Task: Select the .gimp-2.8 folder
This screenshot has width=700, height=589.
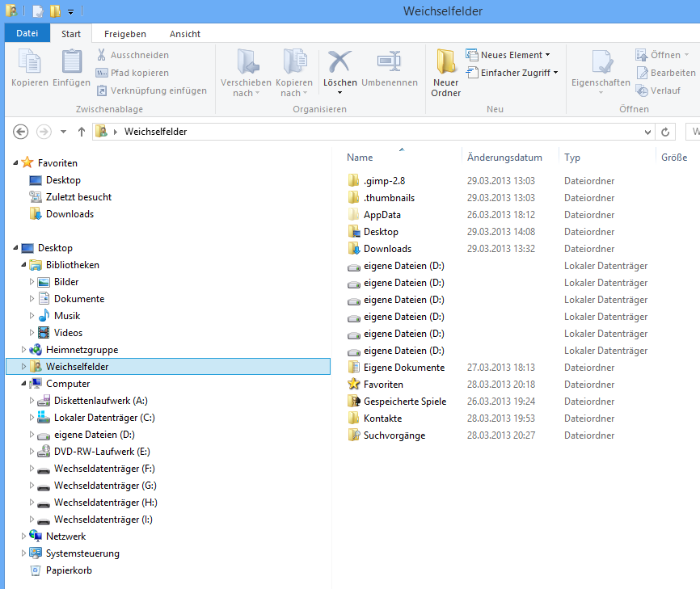Action: [385, 181]
